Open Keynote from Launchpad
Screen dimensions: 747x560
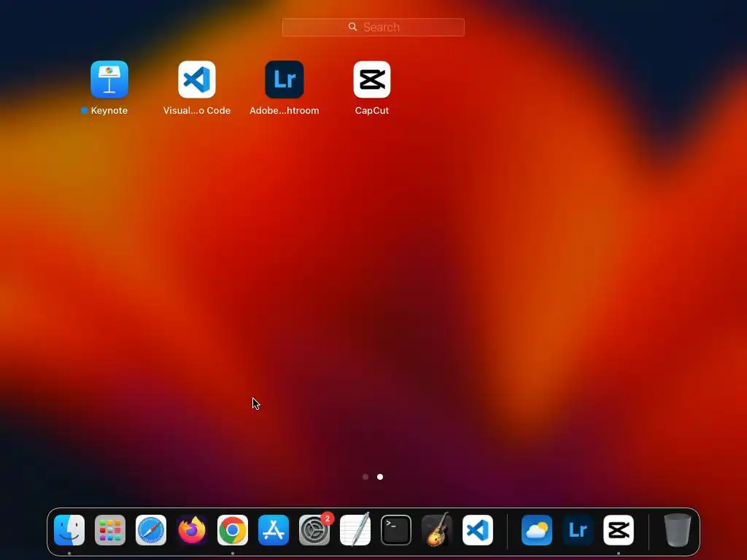109,79
